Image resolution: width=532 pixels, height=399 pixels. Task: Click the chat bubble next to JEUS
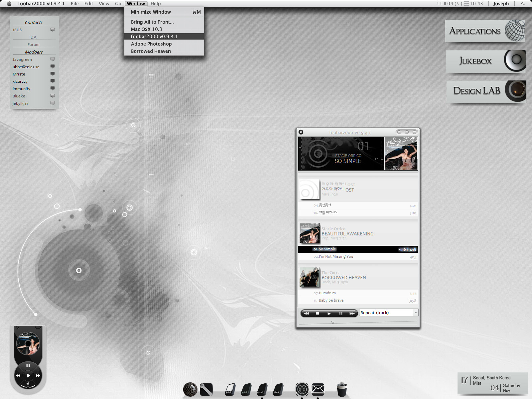(53, 30)
